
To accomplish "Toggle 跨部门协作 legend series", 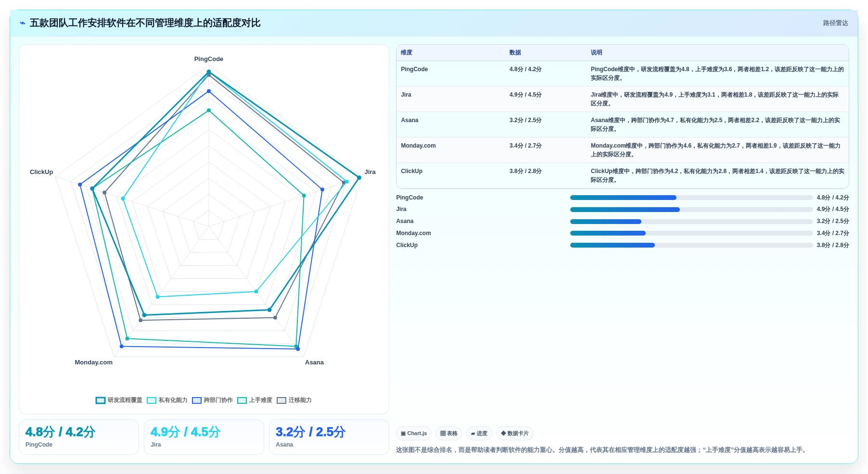I will pos(212,400).
